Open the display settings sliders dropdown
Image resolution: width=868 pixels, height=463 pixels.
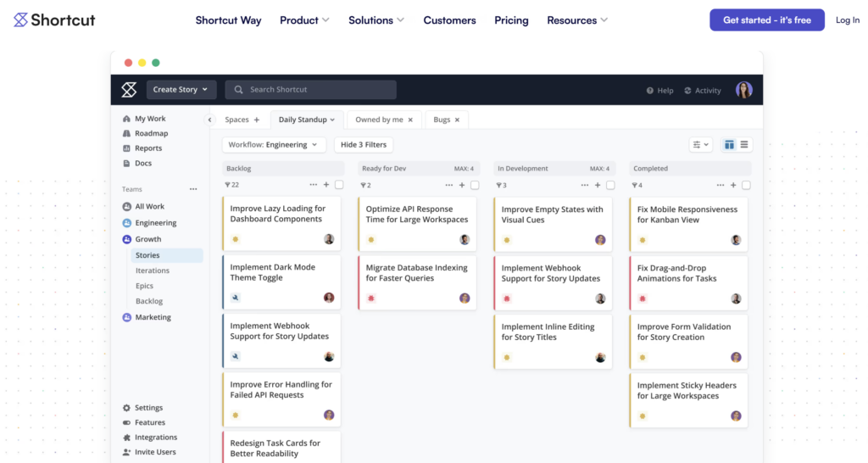700,144
